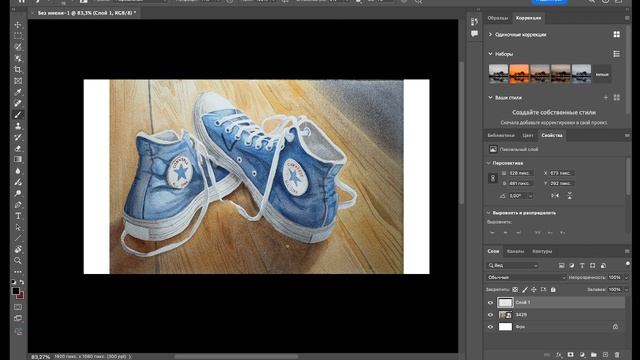Viewport: 640px width, 360px height.
Task: Switch to the Цвет tab
Action: click(528, 135)
